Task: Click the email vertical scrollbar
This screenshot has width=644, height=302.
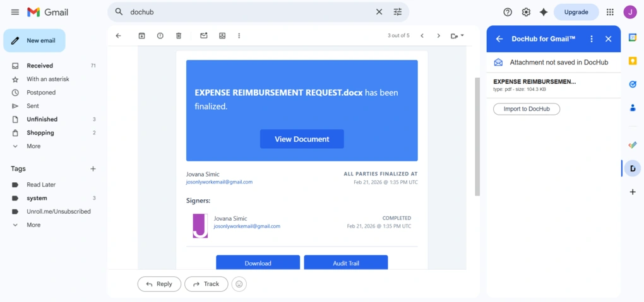Action: point(477,136)
